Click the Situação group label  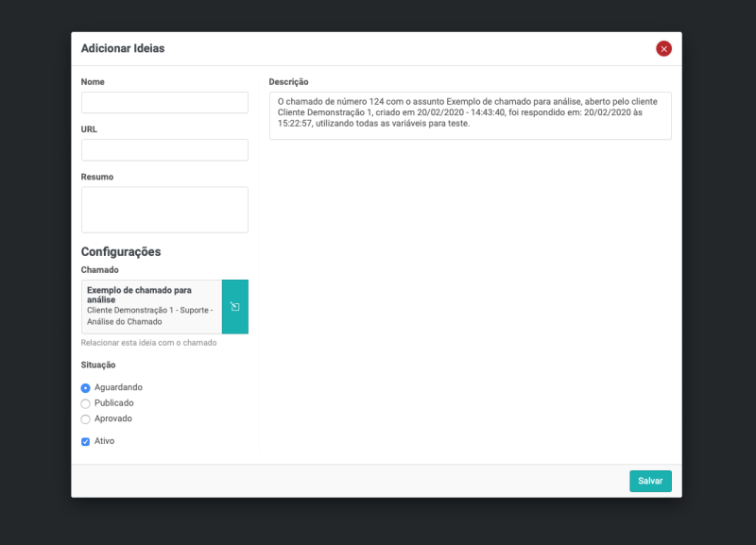pos(98,366)
